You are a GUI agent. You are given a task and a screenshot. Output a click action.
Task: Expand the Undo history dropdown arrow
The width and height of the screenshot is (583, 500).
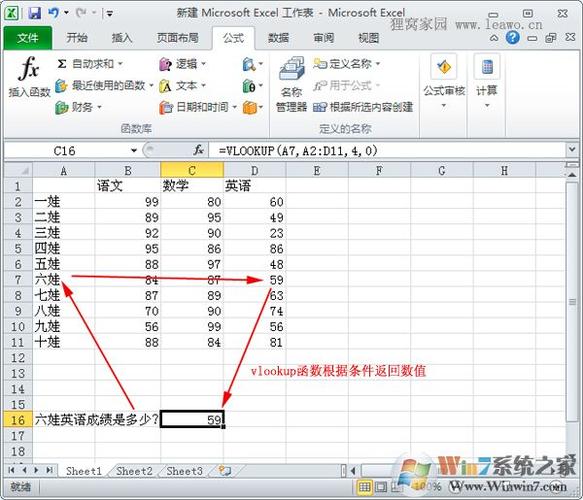(x=66, y=13)
